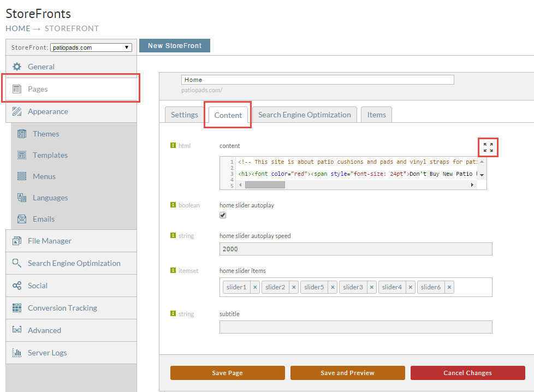This screenshot has width=534, height=392.
Task: Expand content editor to fullscreen
Action: 488,147
